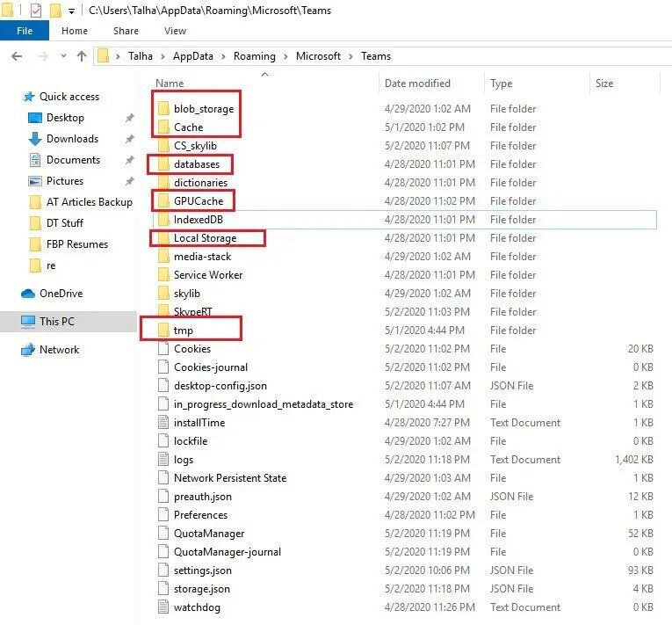This screenshot has height=625, width=672.
Task: Select the Network Persistent State file
Action: 230,477
